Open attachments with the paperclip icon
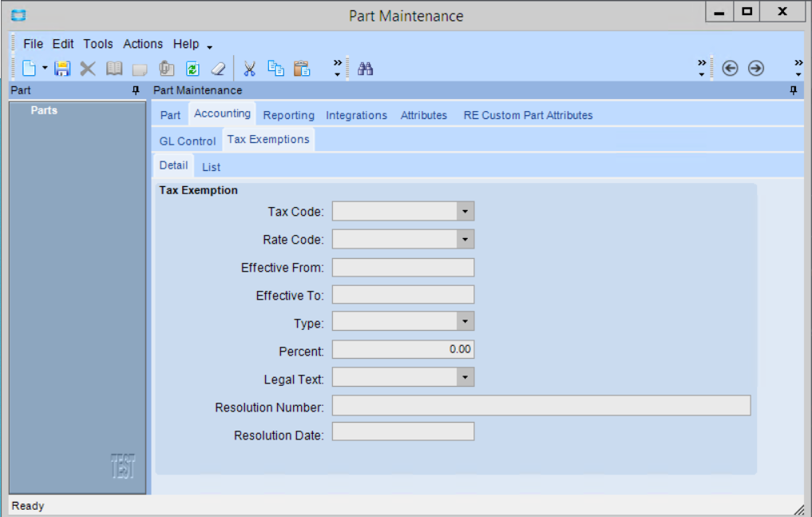 [x=166, y=69]
